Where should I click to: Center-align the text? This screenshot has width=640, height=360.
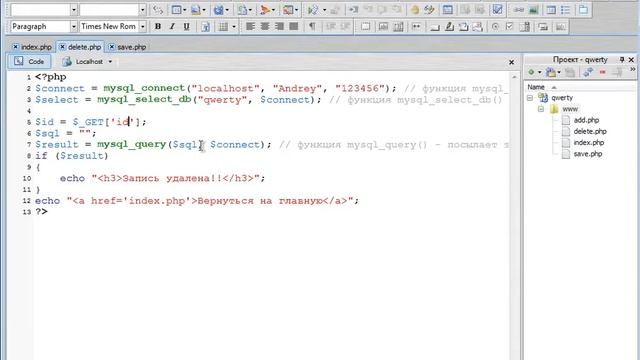(264, 27)
